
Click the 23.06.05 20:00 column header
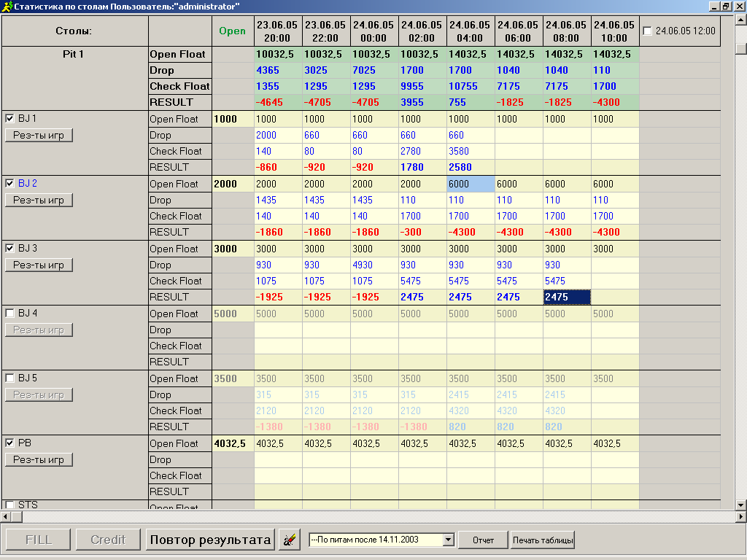point(278,31)
